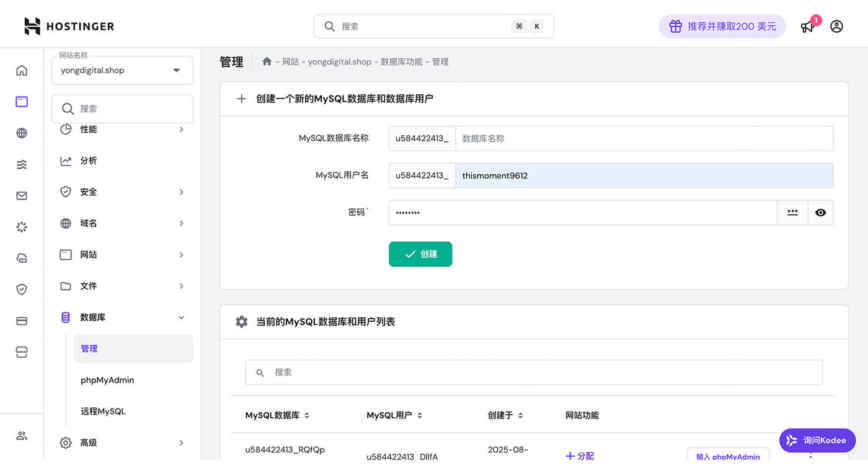Show the password with eye icon
Screen dimensions: 868x465
click(x=820, y=212)
